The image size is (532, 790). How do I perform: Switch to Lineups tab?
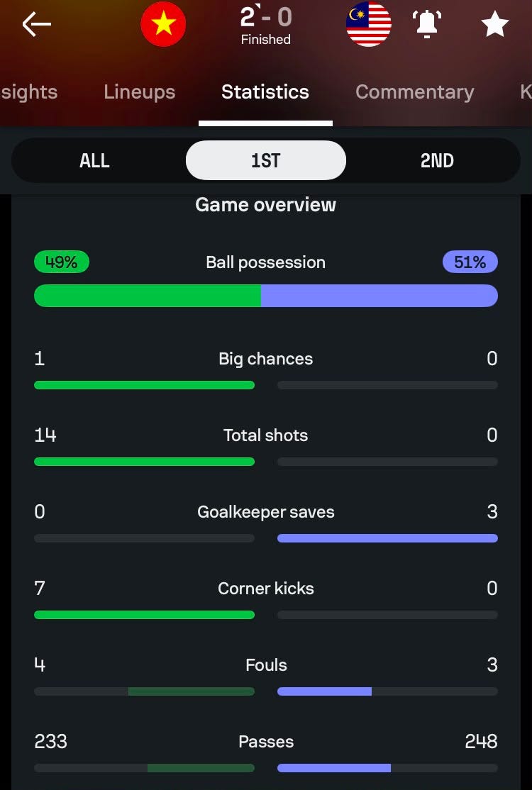tap(140, 91)
